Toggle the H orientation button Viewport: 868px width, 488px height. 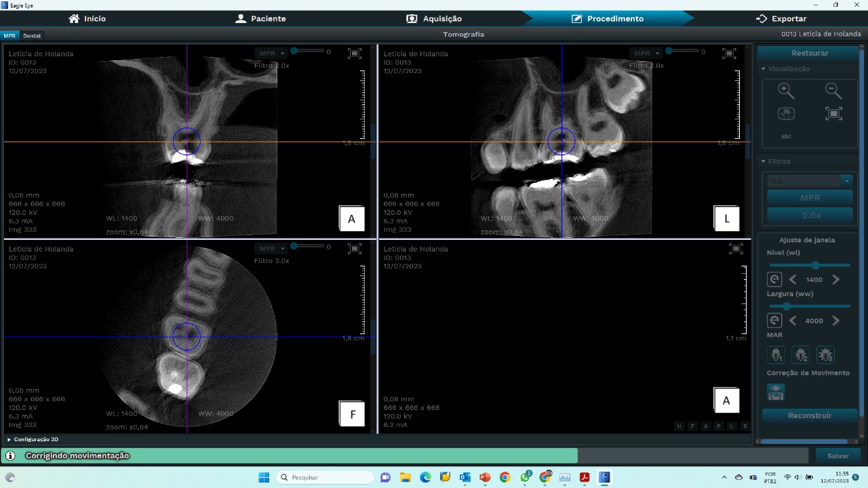[x=679, y=426]
